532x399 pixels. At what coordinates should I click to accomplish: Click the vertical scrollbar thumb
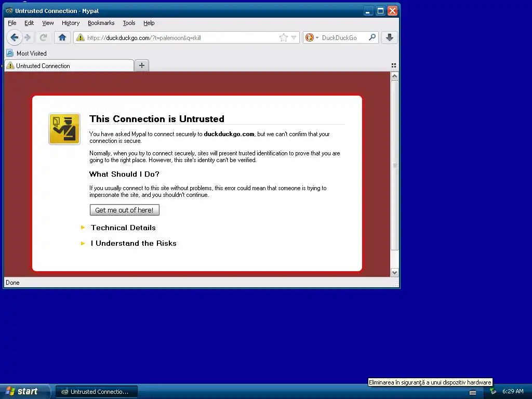394,165
